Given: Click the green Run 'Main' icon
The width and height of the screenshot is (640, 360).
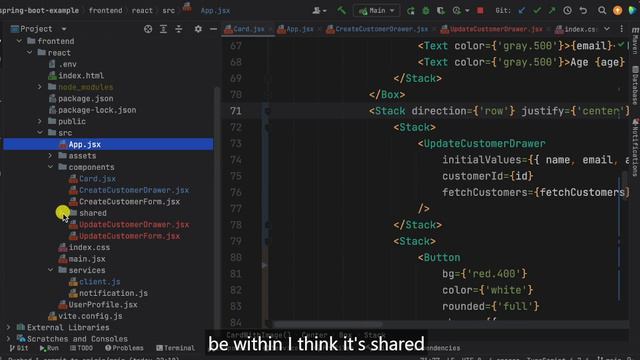Looking at the screenshot, I should (411, 11).
